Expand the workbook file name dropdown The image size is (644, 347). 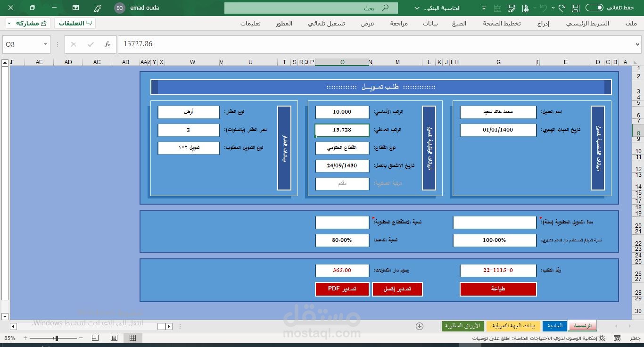pos(417,8)
